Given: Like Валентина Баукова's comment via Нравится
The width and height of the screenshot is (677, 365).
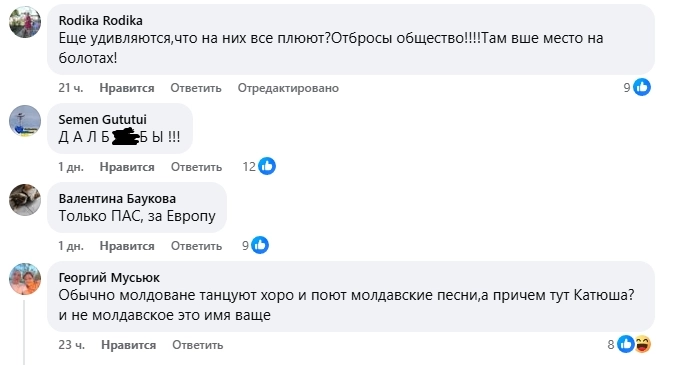Looking at the screenshot, I should click(127, 246).
